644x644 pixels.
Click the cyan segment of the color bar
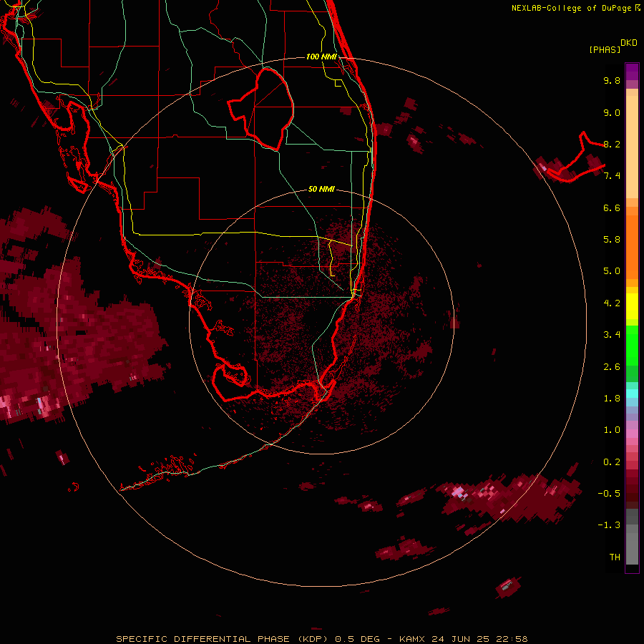pyautogui.click(x=632, y=394)
